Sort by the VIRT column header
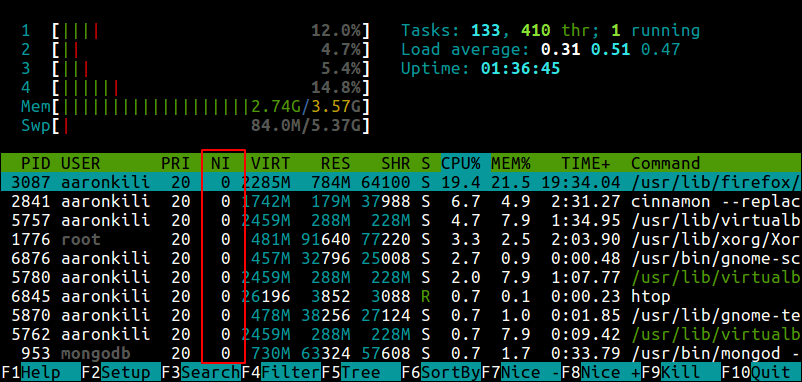This screenshot has height=382, width=802. (x=271, y=164)
